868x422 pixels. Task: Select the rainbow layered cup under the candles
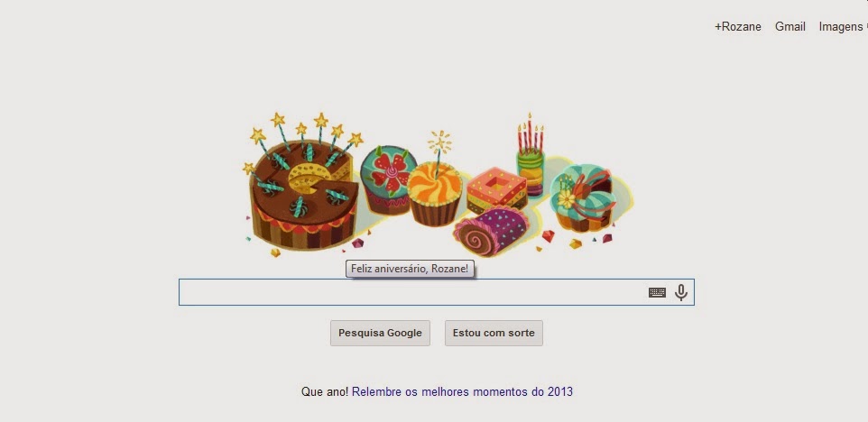coord(531,174)
